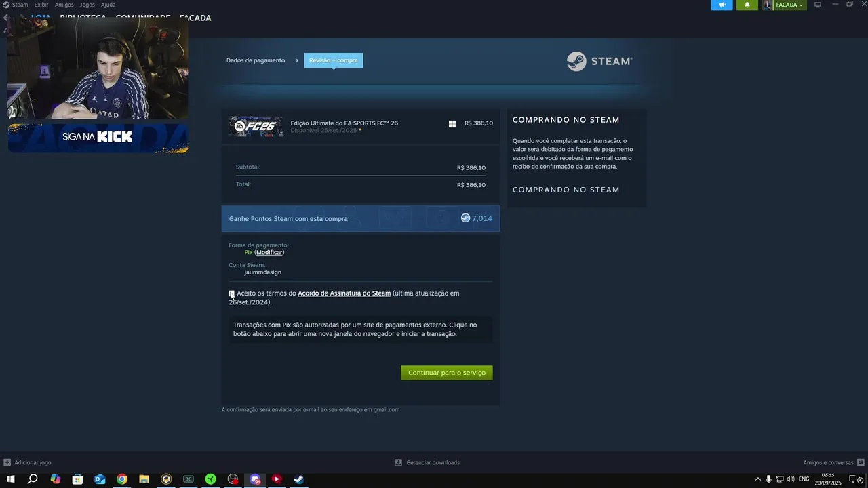
Task: Click the ENG language indicator
Action: pyautogui.click(x=804, y=479)
